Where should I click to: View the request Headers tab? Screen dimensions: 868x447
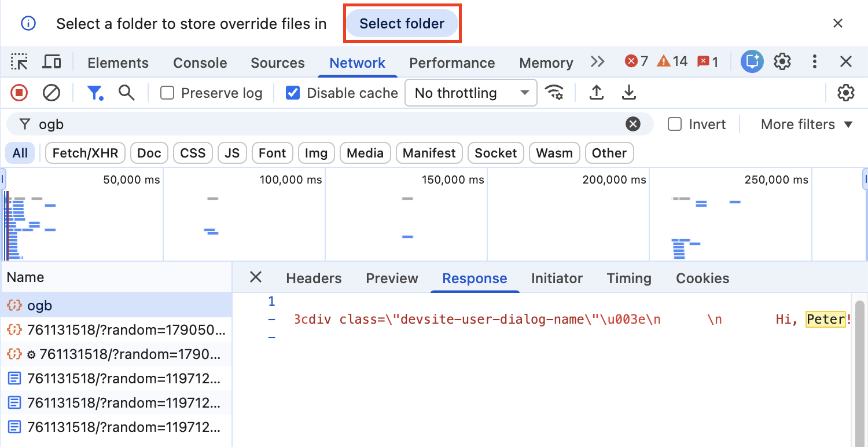pos(314,278)
